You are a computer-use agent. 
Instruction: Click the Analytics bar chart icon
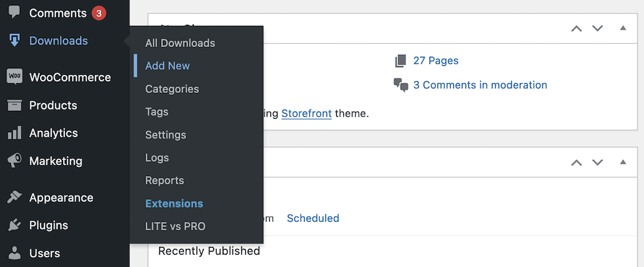[x=14, y=132]
